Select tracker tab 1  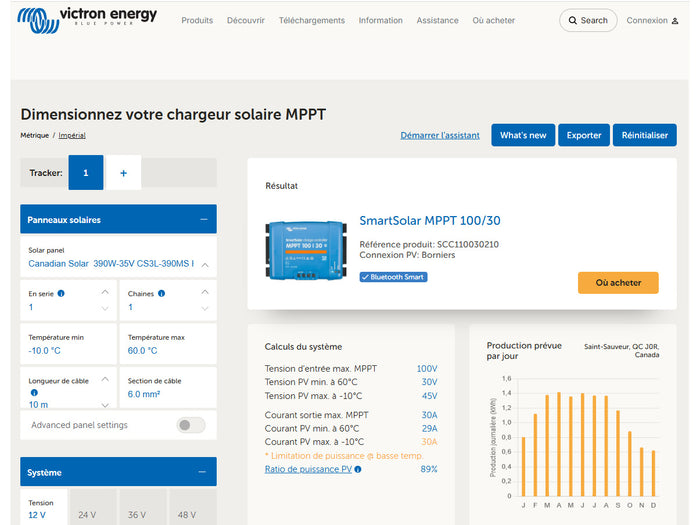tap(86, 173)
